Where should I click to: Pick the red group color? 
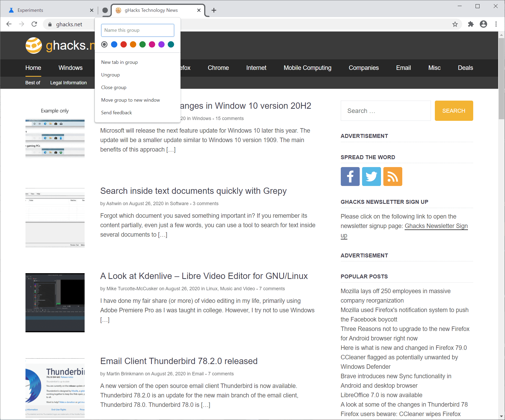tap(123, 44)
